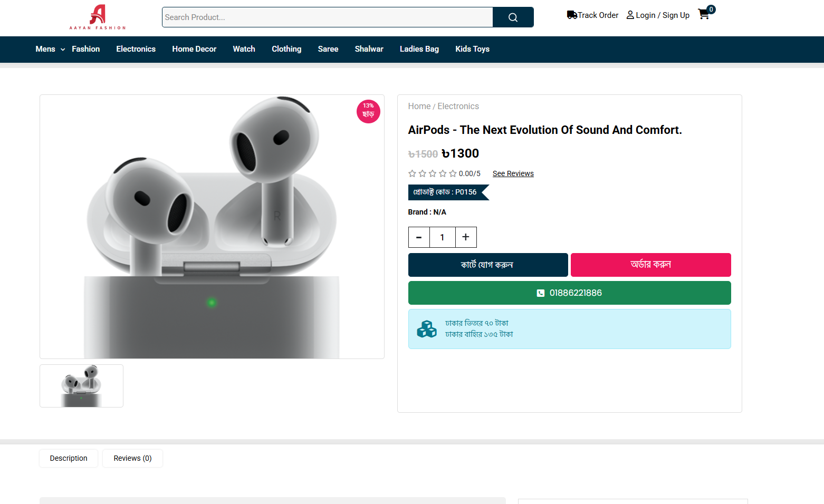Click the pink order now button
Viewport: 824px width, 504px height.
(x=651, y=265)
